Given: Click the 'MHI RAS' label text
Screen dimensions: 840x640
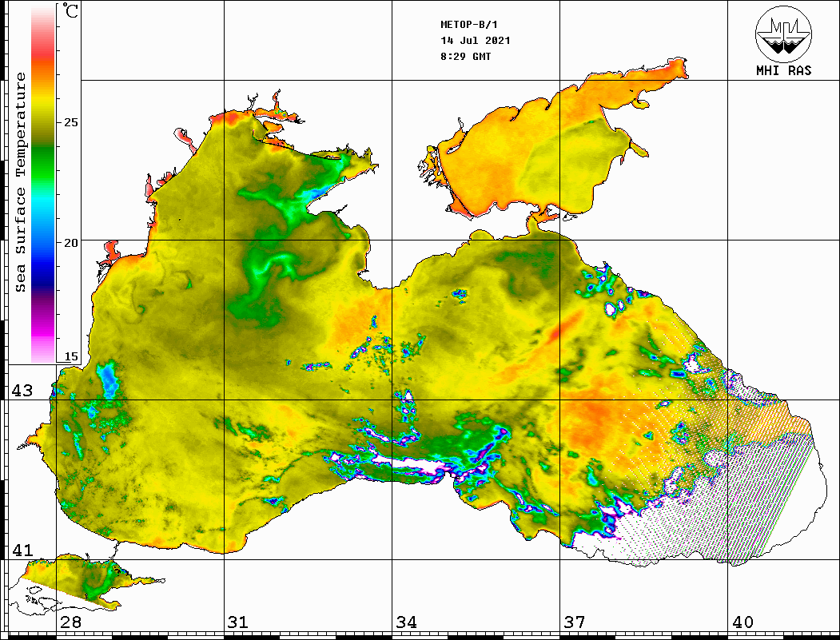Looking at the screenshot, I should point(784,70).
